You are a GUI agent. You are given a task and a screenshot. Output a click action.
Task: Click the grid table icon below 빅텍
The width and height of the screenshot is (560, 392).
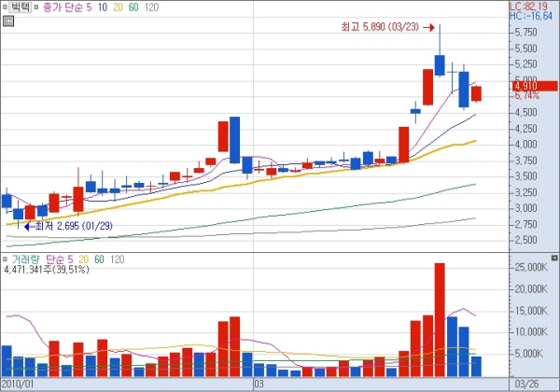pos(8,21)
